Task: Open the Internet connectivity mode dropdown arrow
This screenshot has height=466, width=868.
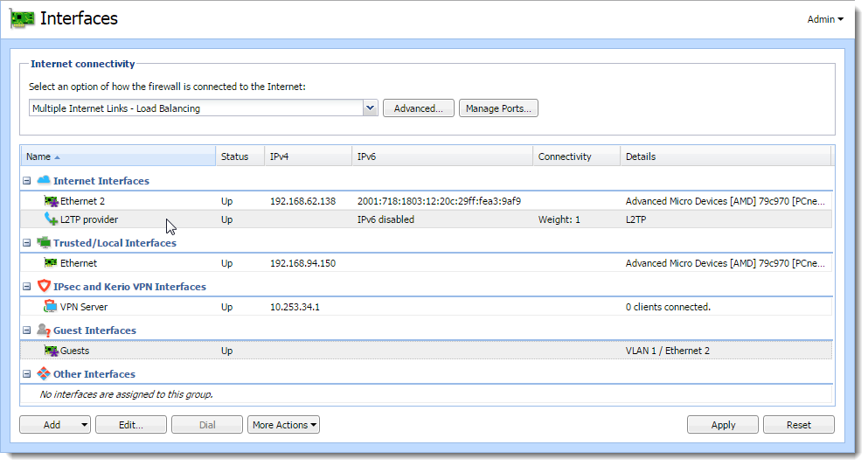Action: coord(371,108)
